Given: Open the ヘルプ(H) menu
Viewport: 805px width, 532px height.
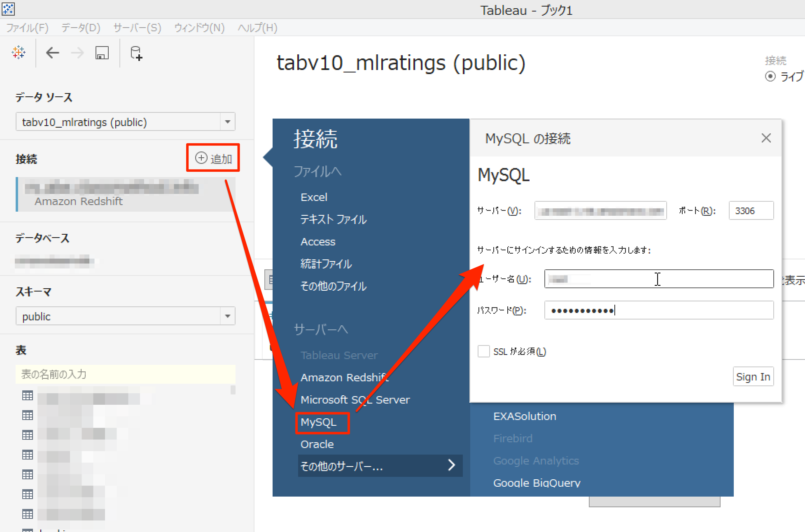Looking at the screenshot, I should tap(256, 28).
